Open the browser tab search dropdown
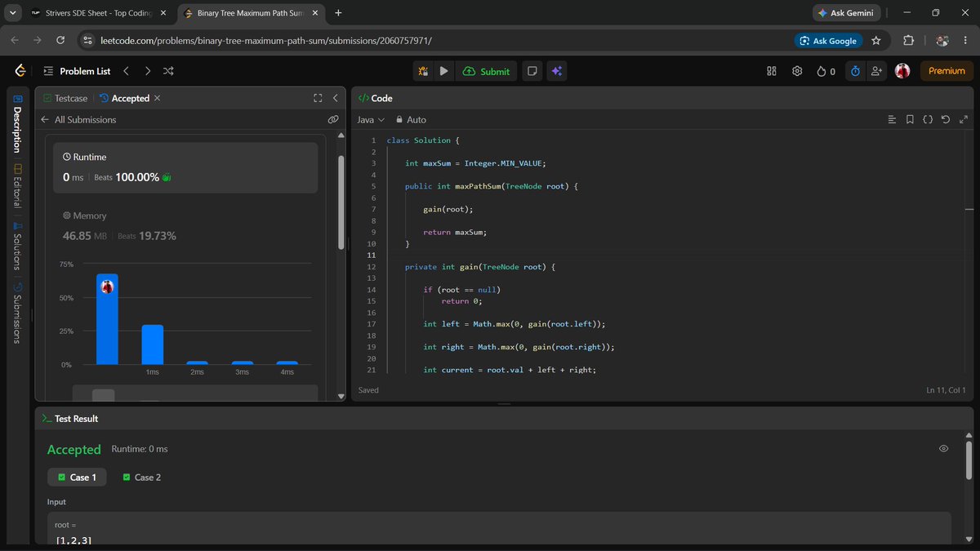The width and height of the screenshot is (980, 551). (x=13, y=13)
